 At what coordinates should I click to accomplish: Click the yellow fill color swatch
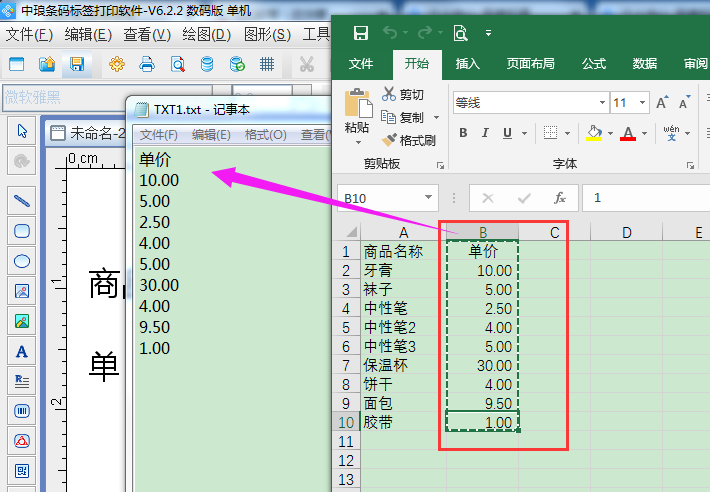click(x=594, y=133)
